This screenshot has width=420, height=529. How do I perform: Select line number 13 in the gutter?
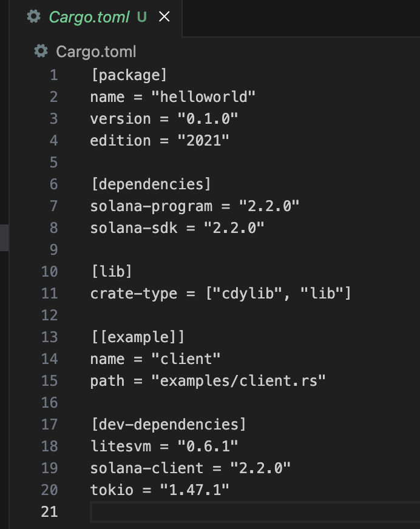50,337
